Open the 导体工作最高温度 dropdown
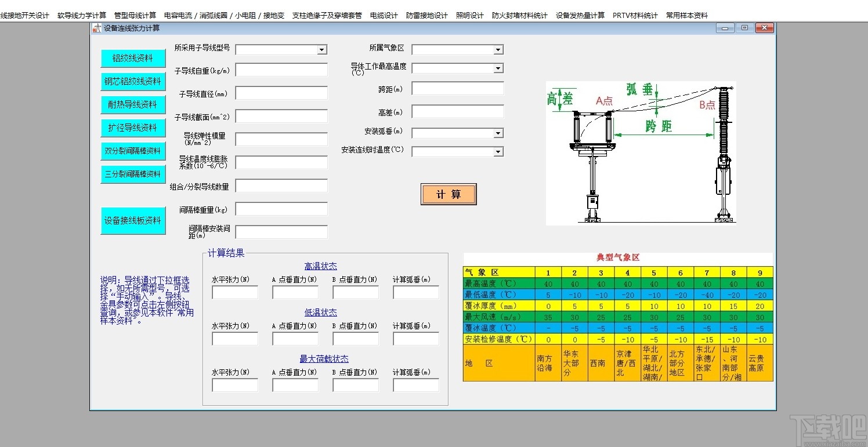This screenshot has width=868, height=447. click(498, 68)
